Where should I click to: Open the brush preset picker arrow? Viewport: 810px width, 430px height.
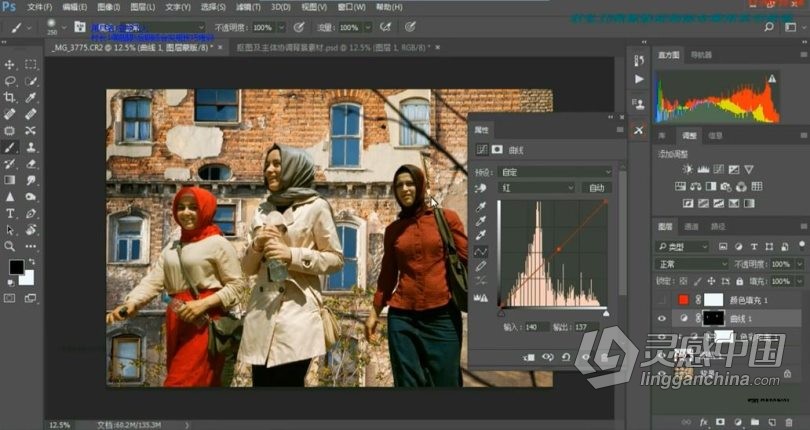[x=65, y=27]
